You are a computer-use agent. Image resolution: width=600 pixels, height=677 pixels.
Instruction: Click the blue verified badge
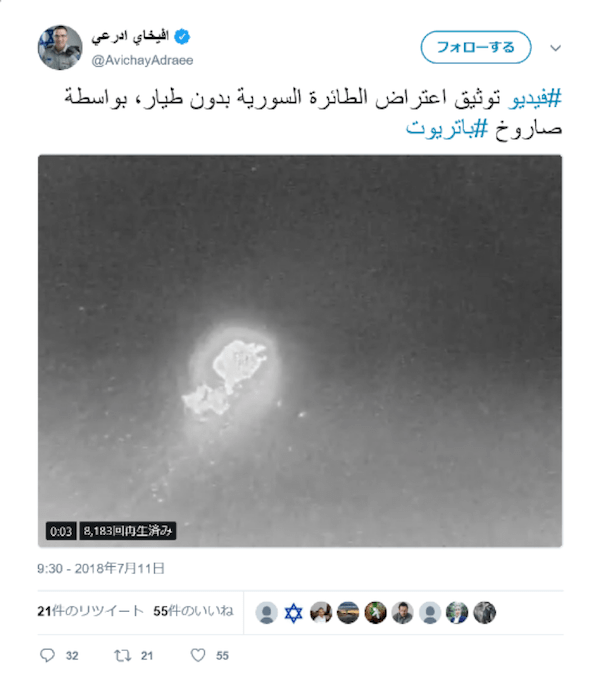[x=182, y=37]
